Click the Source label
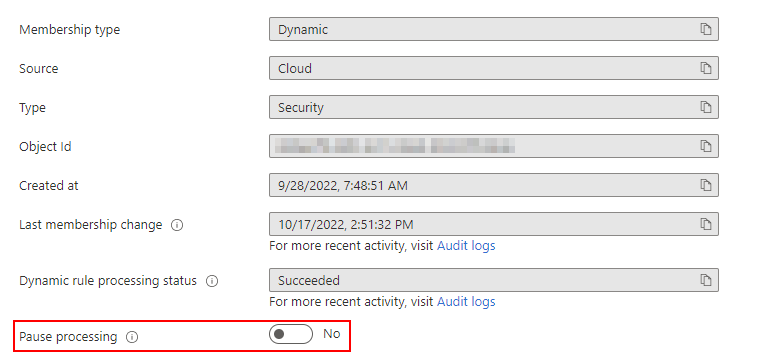 pos(38,68)
